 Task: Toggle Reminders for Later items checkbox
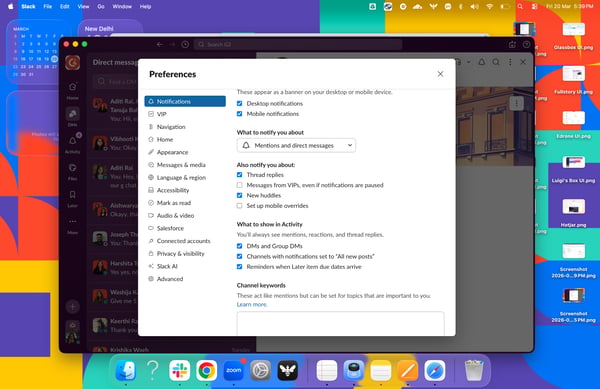[x=240, y=267]
